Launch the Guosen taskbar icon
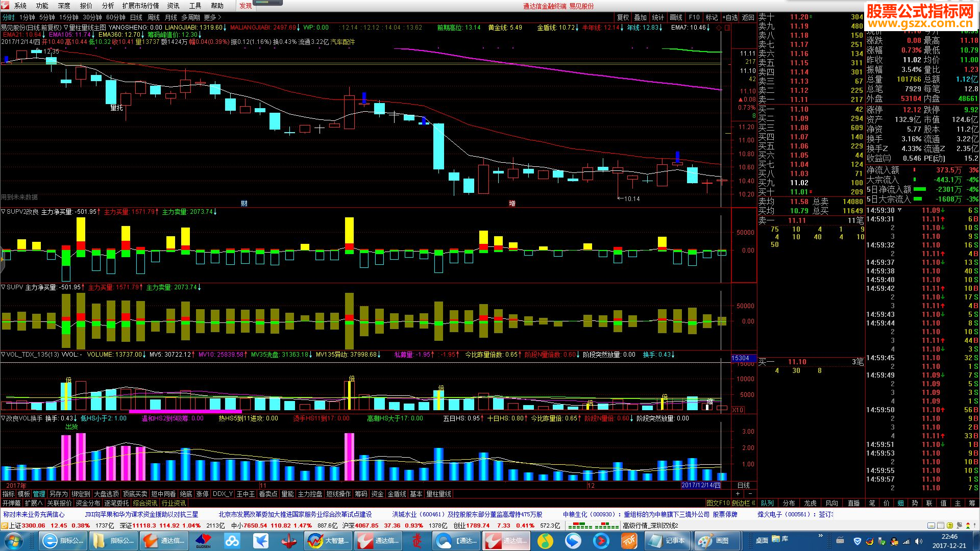Screen dimensions: 980x551 (203, 541)
